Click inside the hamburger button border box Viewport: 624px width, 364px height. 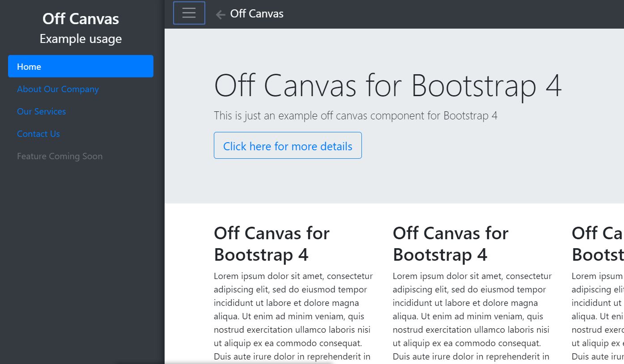click(188, 13)
